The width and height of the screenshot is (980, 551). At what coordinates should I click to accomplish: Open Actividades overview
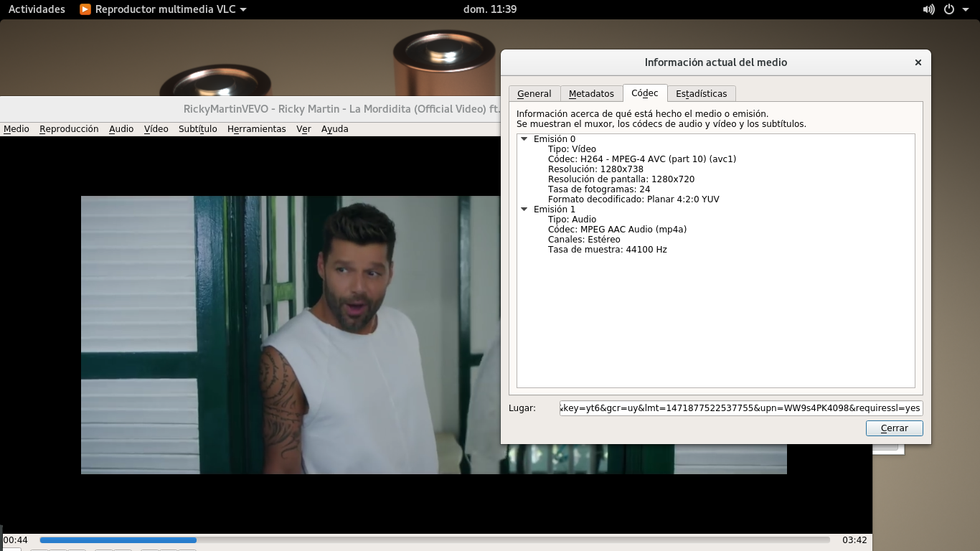click(37, 9)
